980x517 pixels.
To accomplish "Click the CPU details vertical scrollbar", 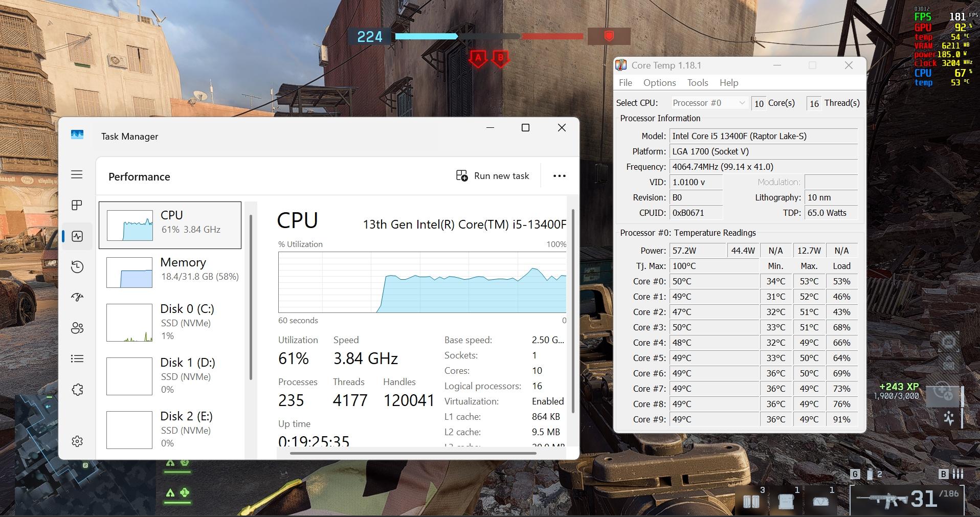I will (573, 311).
